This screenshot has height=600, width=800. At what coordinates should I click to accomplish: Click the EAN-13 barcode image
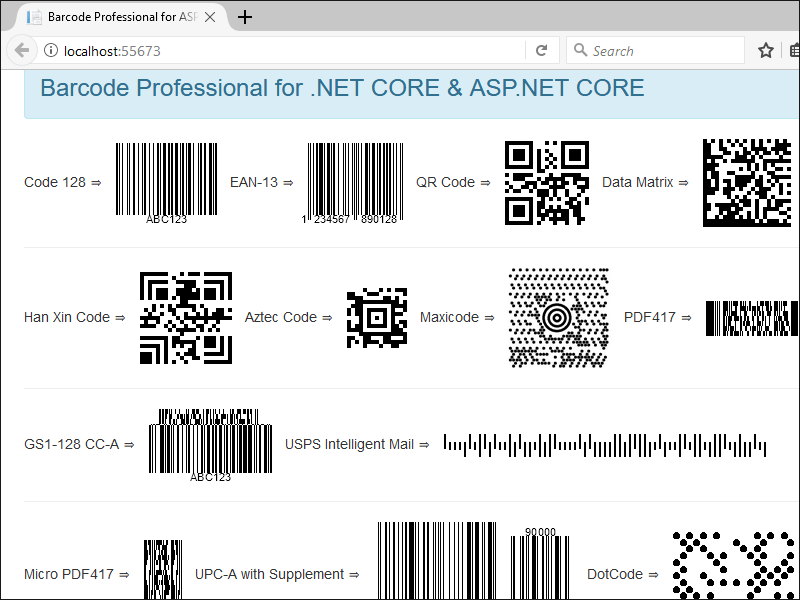pos(352,183)
